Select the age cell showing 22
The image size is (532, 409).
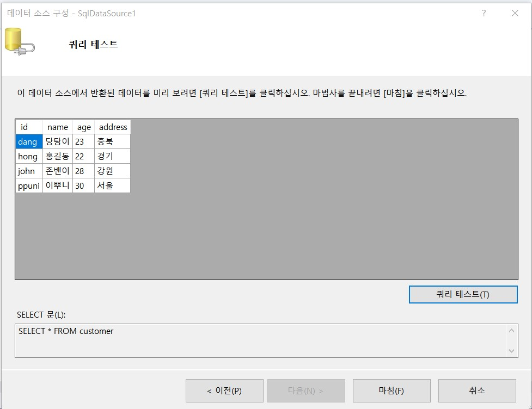click(x=83, y=156)
